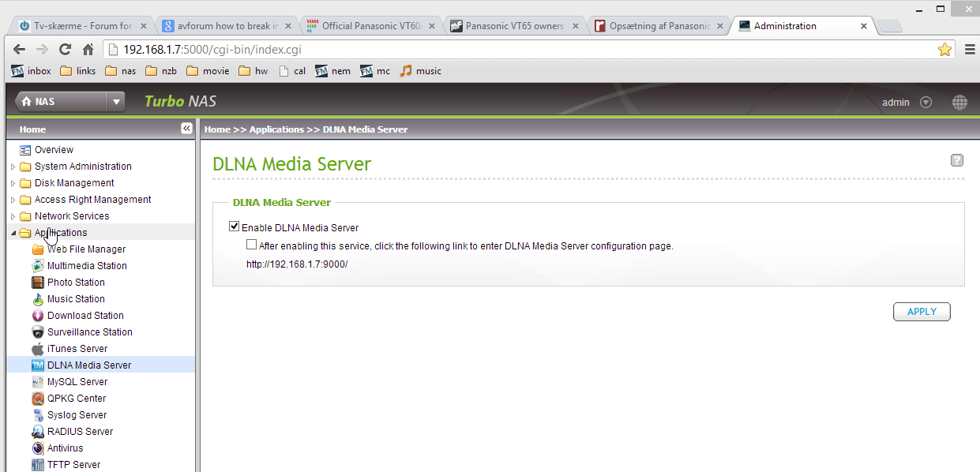Select the Syslog Server icon
980x472 pixels.
click(38, 415)
